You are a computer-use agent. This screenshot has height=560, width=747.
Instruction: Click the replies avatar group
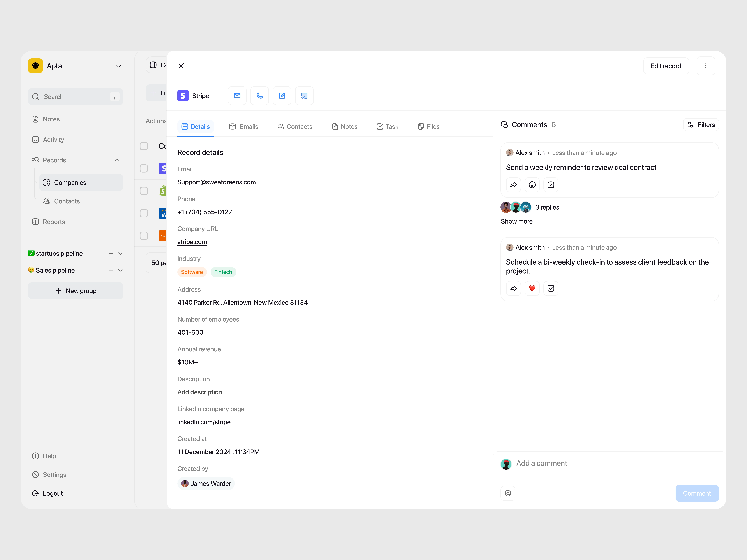point(516,207)
